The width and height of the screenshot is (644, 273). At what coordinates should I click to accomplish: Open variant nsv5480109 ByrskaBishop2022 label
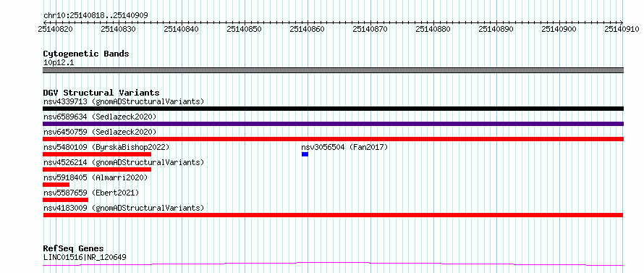(x=106, y=147)
